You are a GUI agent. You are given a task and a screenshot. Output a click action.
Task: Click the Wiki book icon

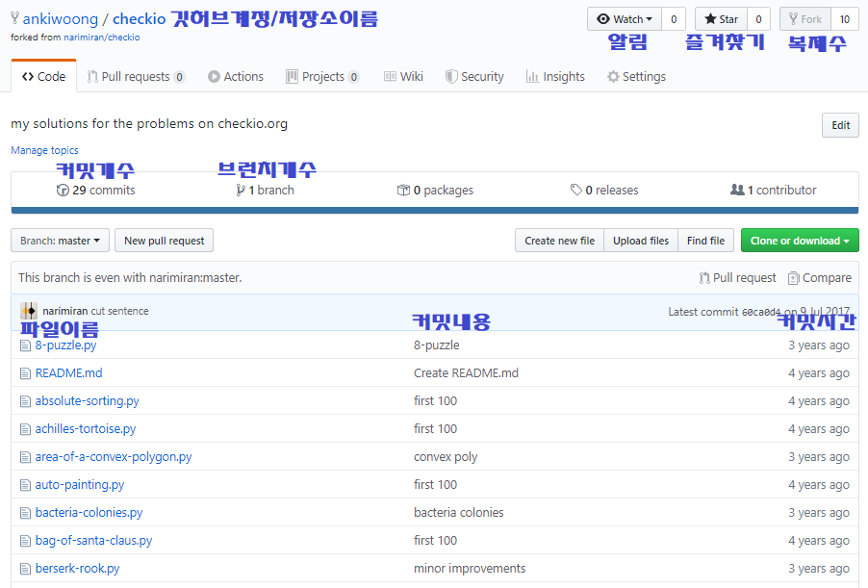point(390,76)
